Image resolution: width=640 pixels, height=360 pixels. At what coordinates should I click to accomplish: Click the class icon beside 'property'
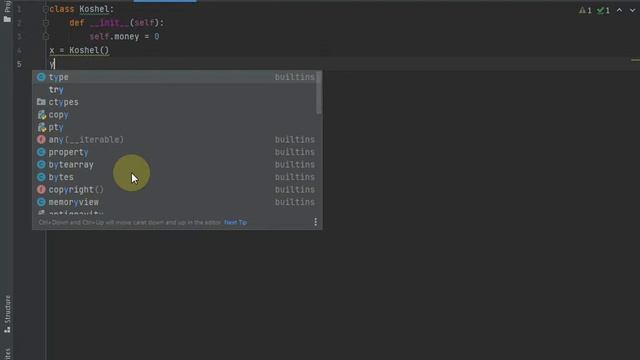pyautogui.click(x=41, y=152)
